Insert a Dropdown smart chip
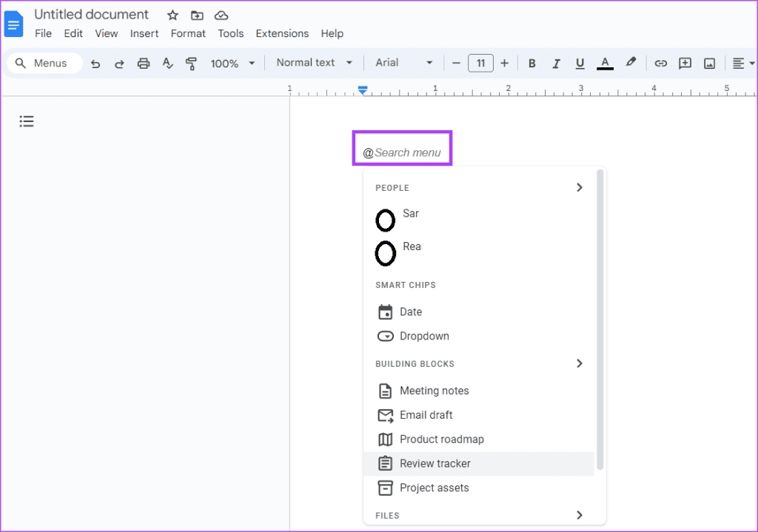Viewport: 758px width, 532px height. 479,336
